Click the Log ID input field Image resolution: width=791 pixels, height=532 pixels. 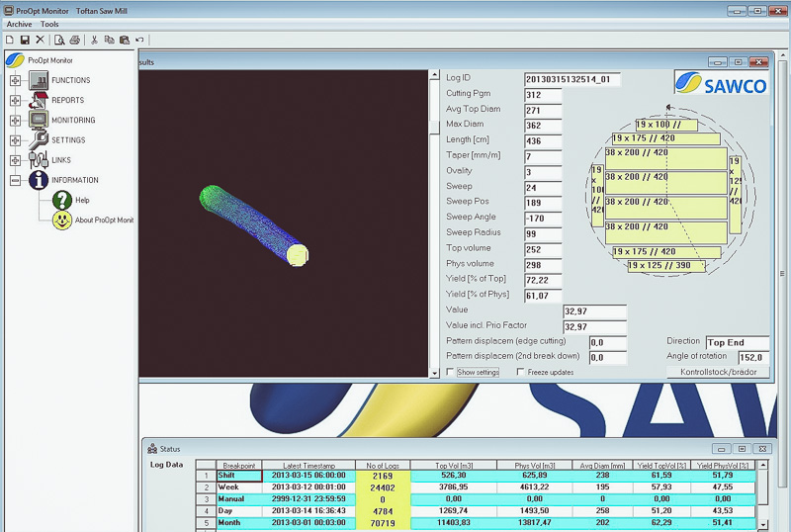(x=571, y=78)
